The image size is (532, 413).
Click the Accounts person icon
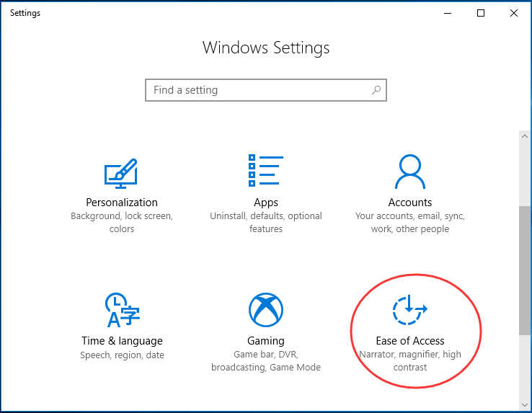pos(409,172)
